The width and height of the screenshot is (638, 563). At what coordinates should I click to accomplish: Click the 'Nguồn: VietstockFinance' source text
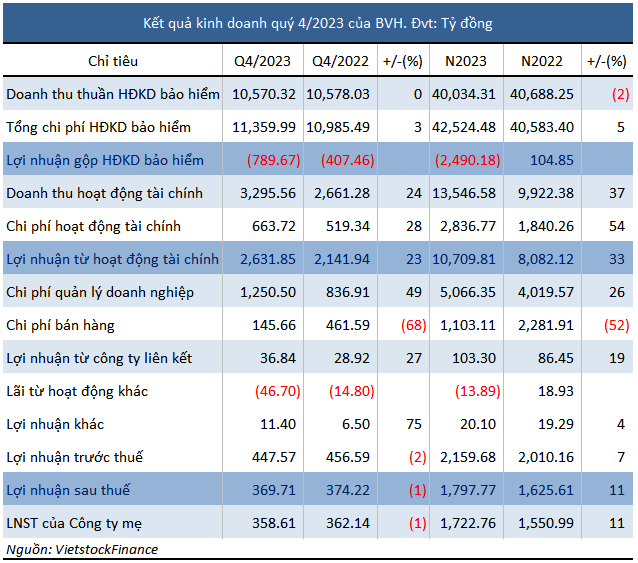click(x=82, y=550)
